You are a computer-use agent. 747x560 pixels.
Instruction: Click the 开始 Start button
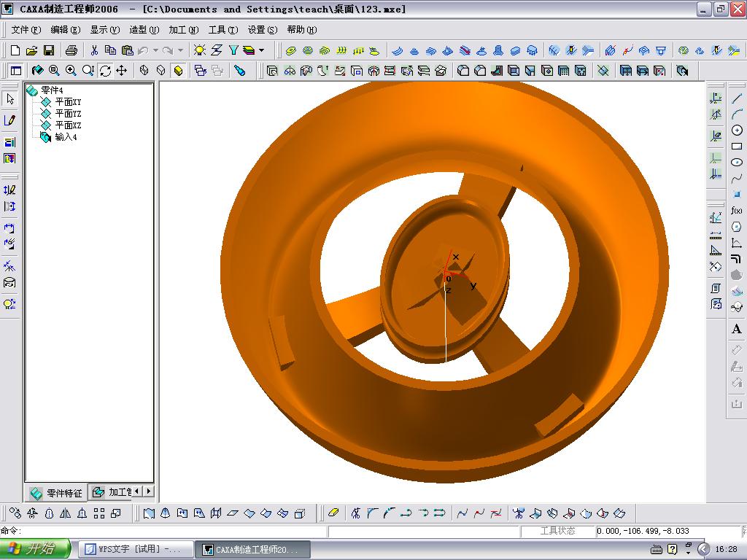coord(35,549)
